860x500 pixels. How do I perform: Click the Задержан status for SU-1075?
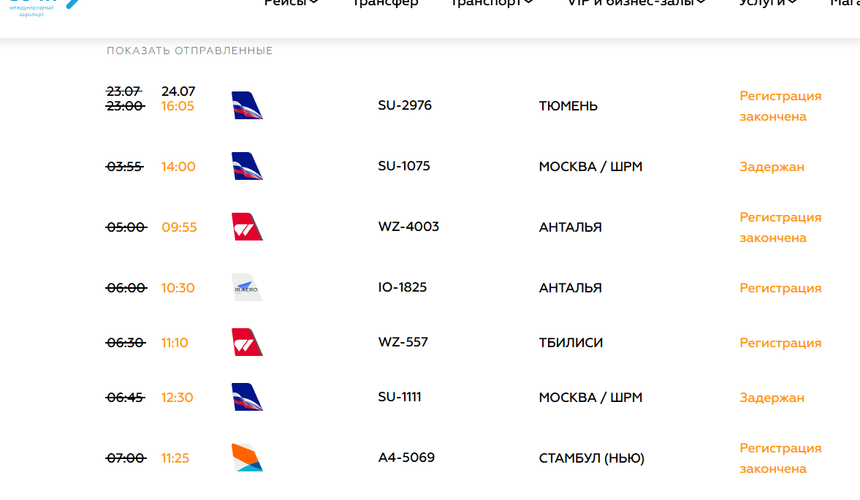click(772, 167)
